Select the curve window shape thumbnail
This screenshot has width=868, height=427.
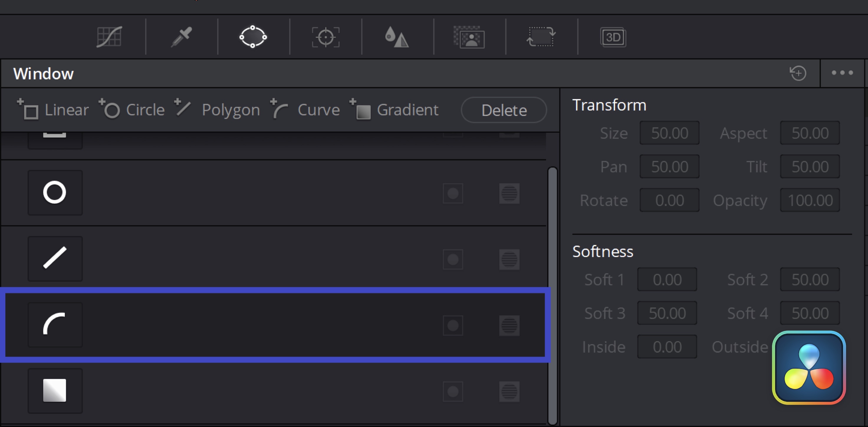coord(55,325)
